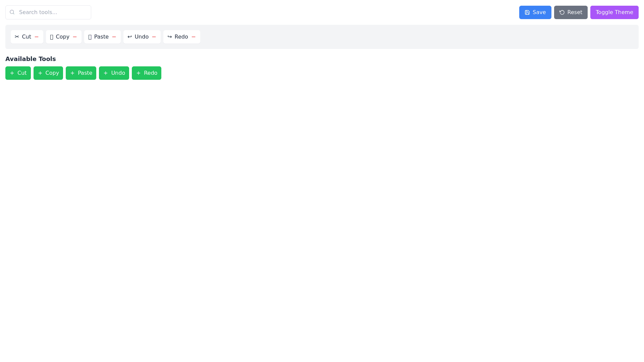
Task: Click the Undo arrow icon in toolbar
Action: coord(129,37)
